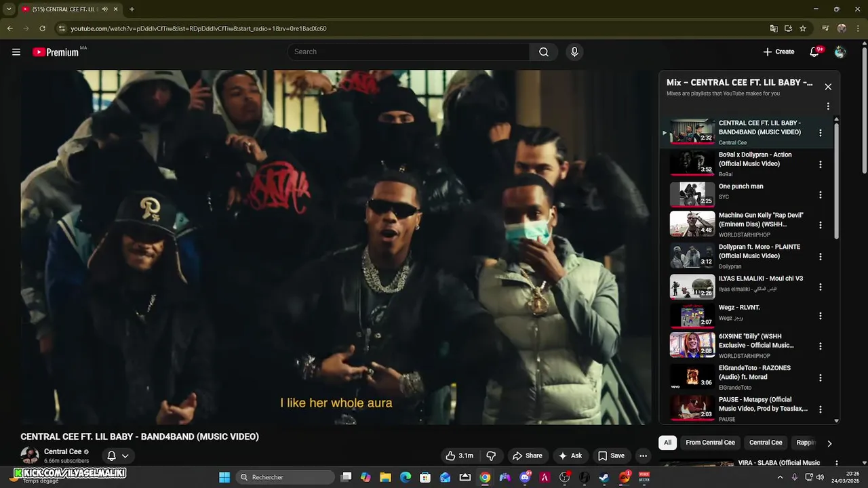Click the address bar URL

[x=199, y=28]
